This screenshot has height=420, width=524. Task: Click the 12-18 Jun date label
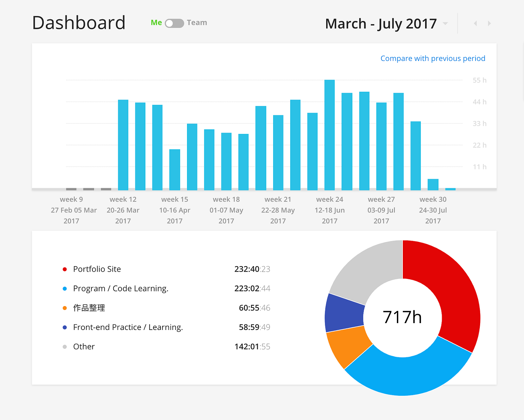click(330, 210)
